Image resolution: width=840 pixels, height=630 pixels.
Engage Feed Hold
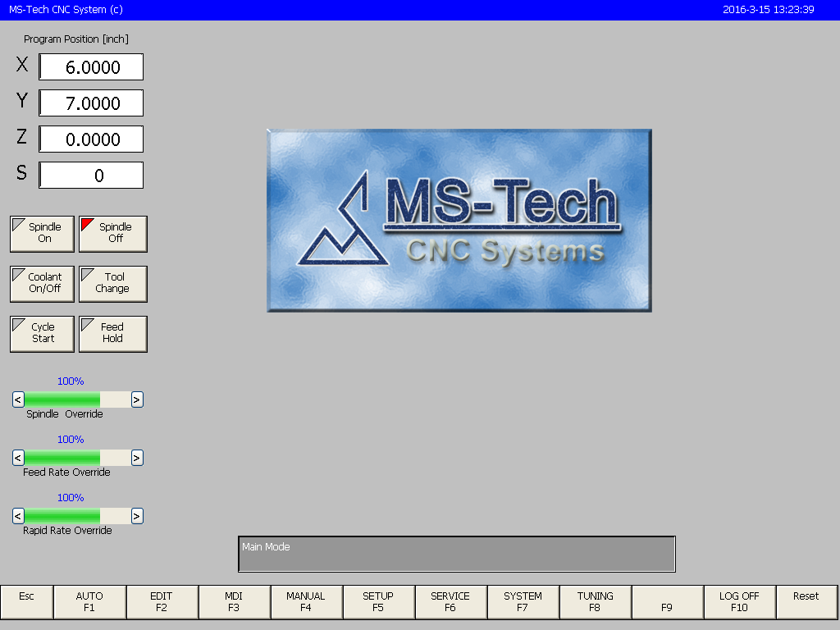pos(113,334)
